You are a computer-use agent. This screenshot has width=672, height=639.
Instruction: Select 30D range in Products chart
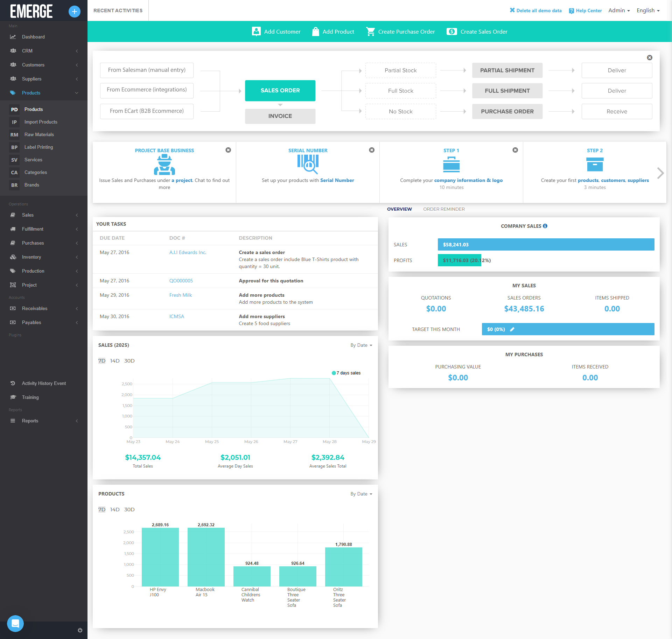click(x=129, y=510)
